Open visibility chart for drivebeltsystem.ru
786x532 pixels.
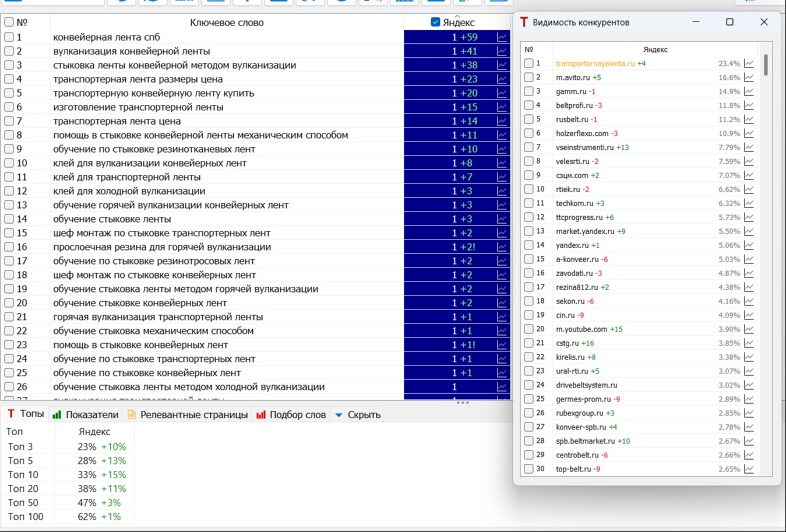(749, 385)
